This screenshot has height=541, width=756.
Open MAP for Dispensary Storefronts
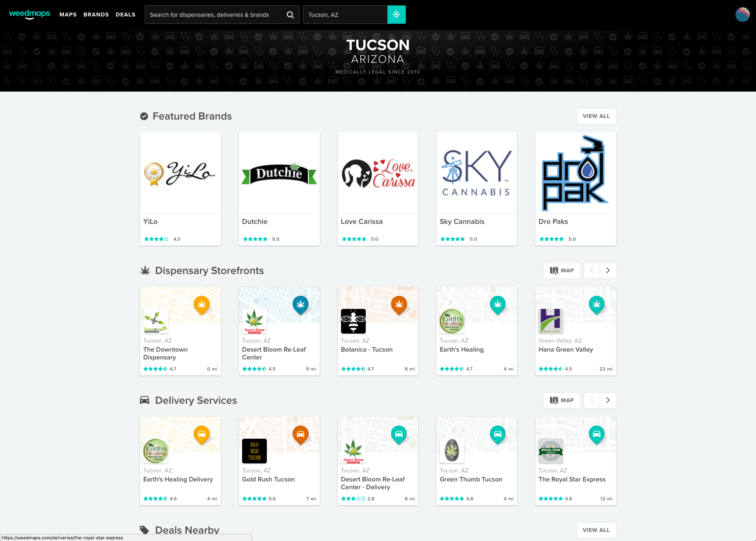click(562, 271)
